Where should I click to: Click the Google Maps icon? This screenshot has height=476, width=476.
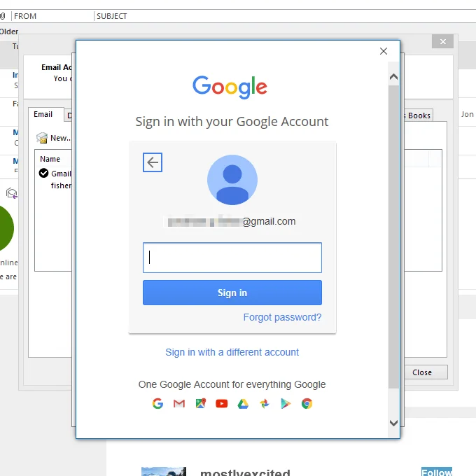pyautogui.click(x=201, y=403)
